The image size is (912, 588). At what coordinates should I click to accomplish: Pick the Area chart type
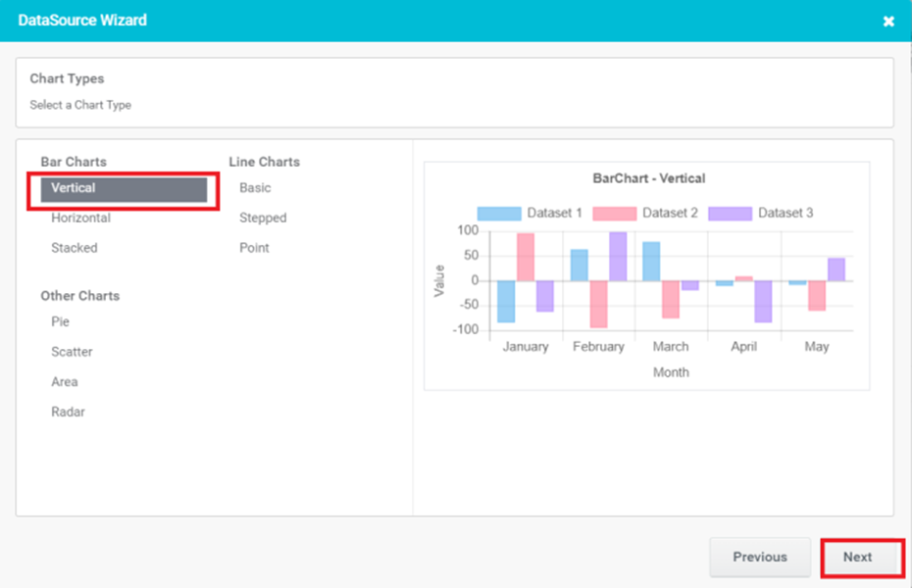(x=64, y=382)
